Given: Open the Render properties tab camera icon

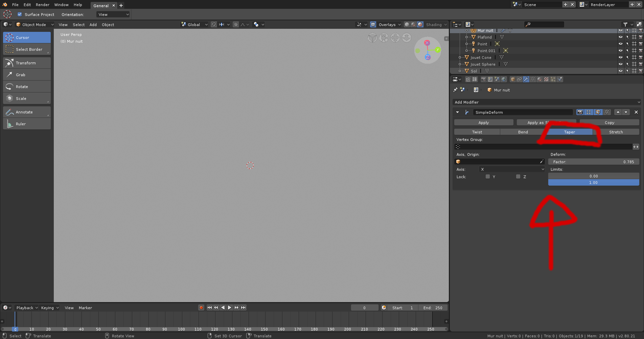Looking at the screenshot, I should [x=484, y=79].
